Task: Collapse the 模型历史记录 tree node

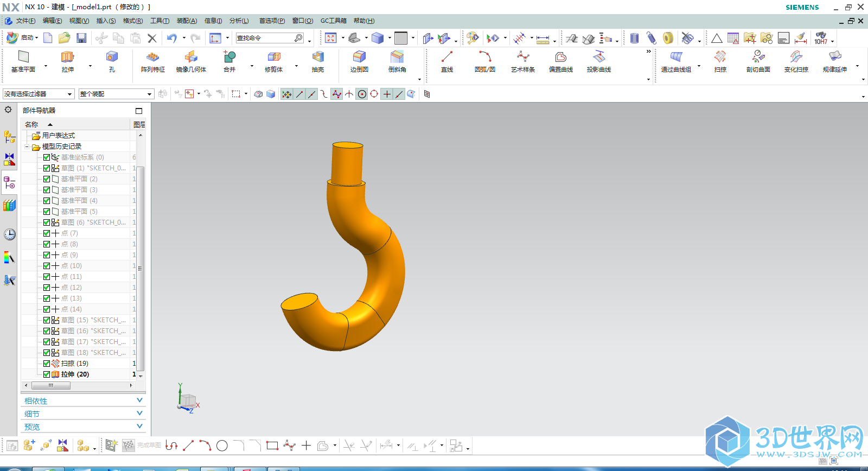Action: point(27,147)
